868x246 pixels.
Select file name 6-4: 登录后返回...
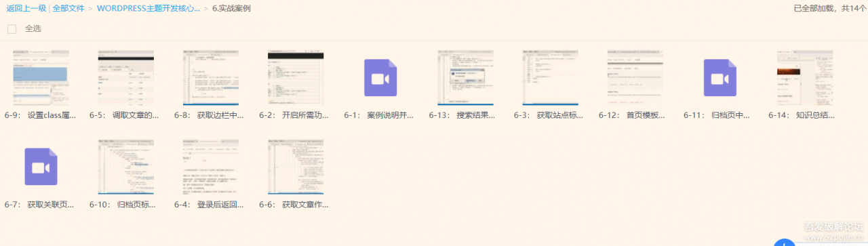[209, 204]
